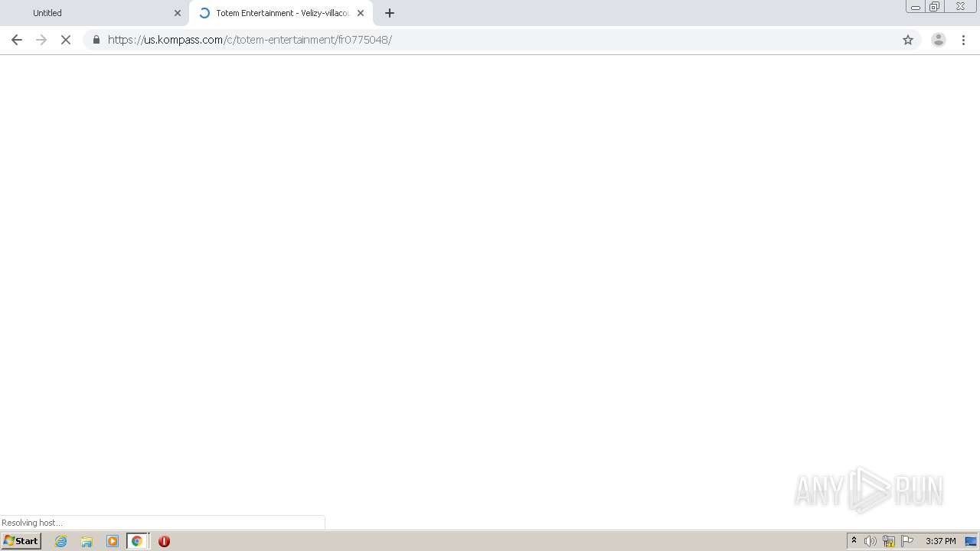This screenshot has width=980, height=551.
Task: Switch to the Untitled tab
Action: pyautogui.click(x=94, y=13)
